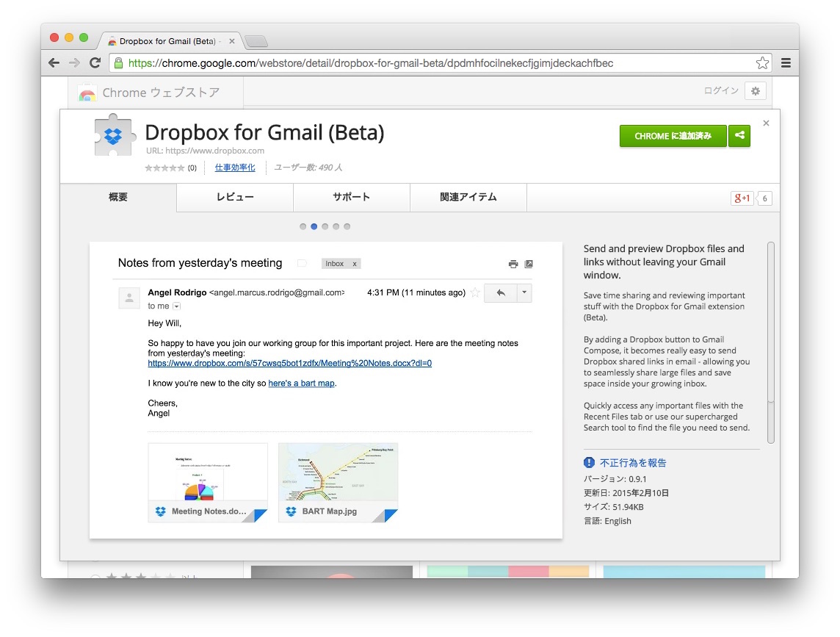Click the 'URL: https://www.dropbox.com' text
Screen dimensions: 840x637
coord(205,151)
